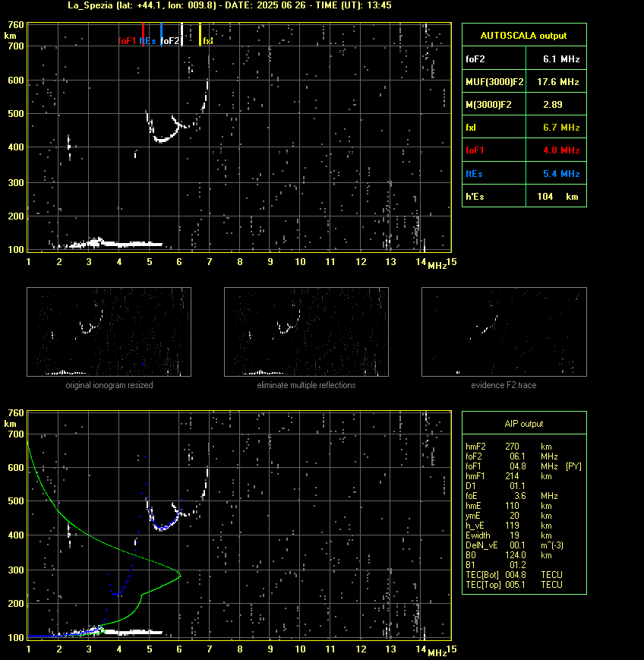Click the yellow fxI marker line on upper ionogram

click(200, 34)
